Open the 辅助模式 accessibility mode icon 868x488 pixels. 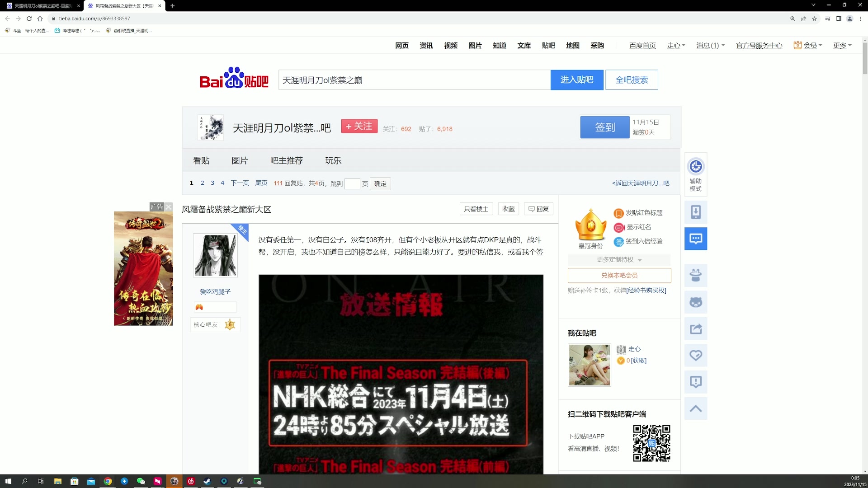point(696,174)
